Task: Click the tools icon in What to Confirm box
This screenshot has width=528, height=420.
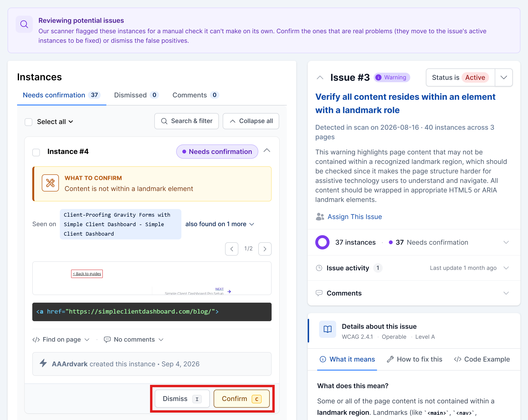Action: (50, 183)
